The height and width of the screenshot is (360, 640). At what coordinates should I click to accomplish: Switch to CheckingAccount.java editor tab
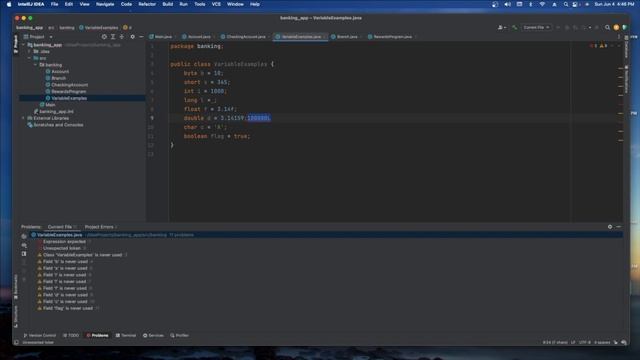(244, 37)
